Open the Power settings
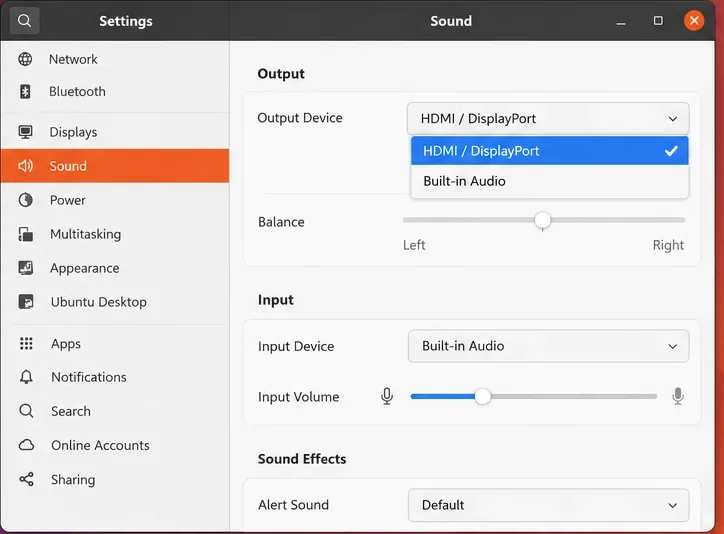The height and width of the screenshot is (534, 724). click(115, 200)
